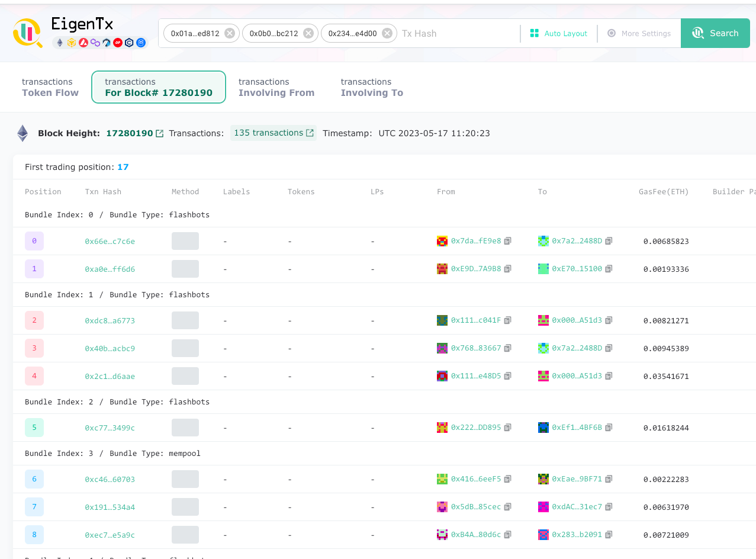
Task: Switch to the Token Flow tab
Action: 50,87
